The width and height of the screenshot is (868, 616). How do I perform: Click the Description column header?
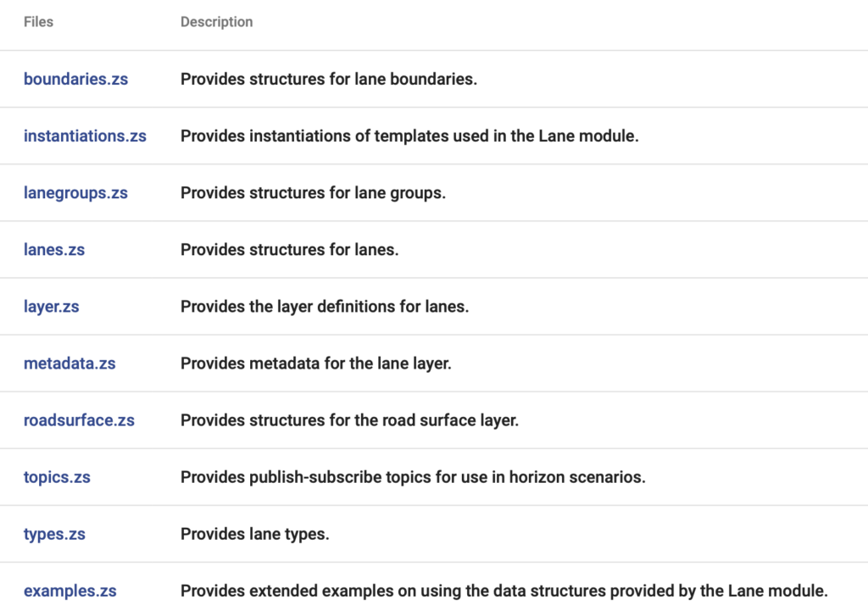tap(217, 22)
